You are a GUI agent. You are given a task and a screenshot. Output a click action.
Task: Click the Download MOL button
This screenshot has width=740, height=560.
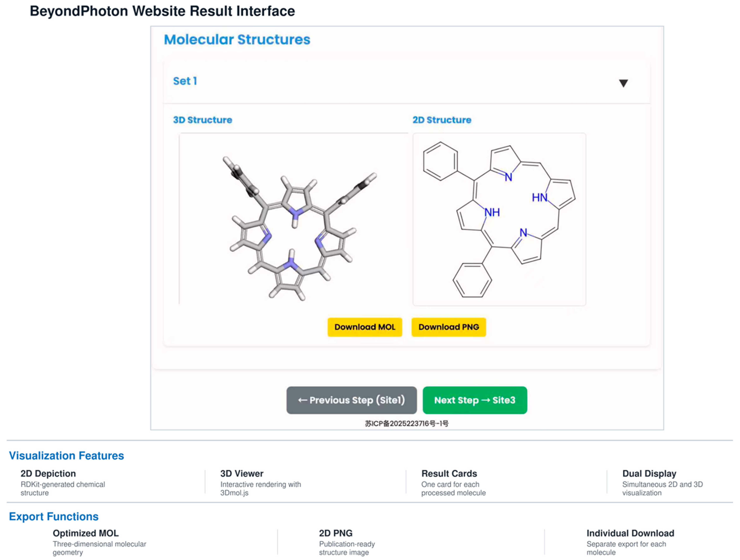[365, 327]
